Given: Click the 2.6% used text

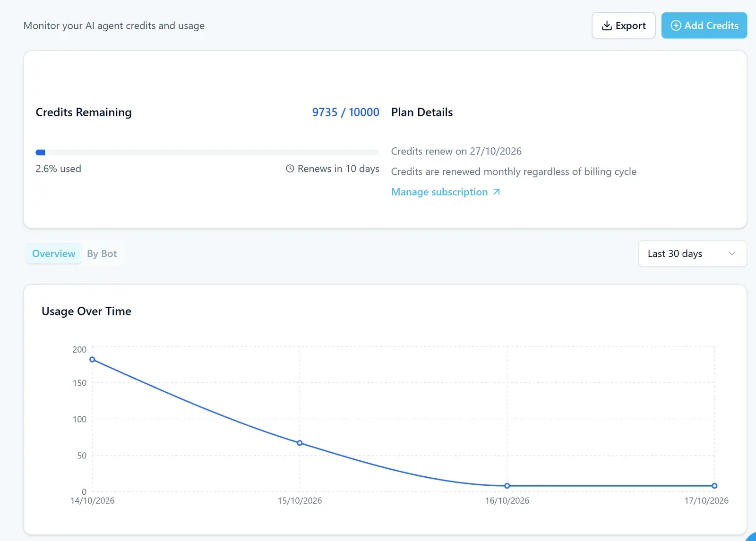Looking at the screenshot, I should 58,169.
